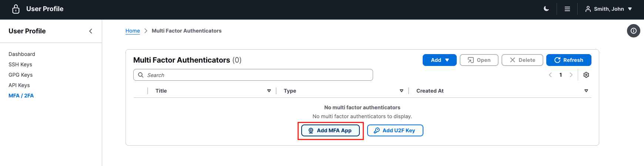This screenshot has height=166, width=644.
Task: Open Type column filter dropdown
Action: click(402, 91)
